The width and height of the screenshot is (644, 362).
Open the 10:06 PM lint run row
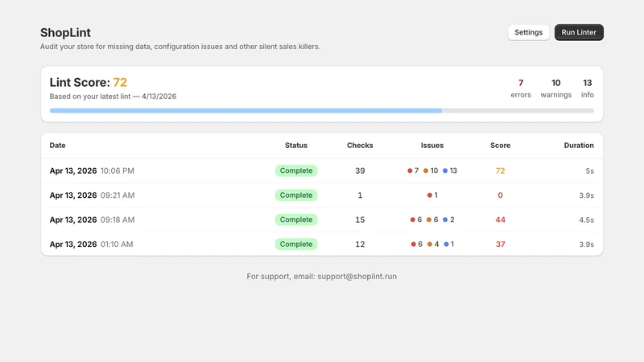click(321, 171)
